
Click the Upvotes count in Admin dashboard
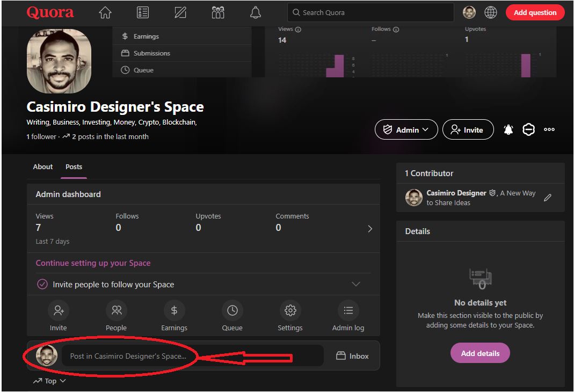tap(199, 228)
